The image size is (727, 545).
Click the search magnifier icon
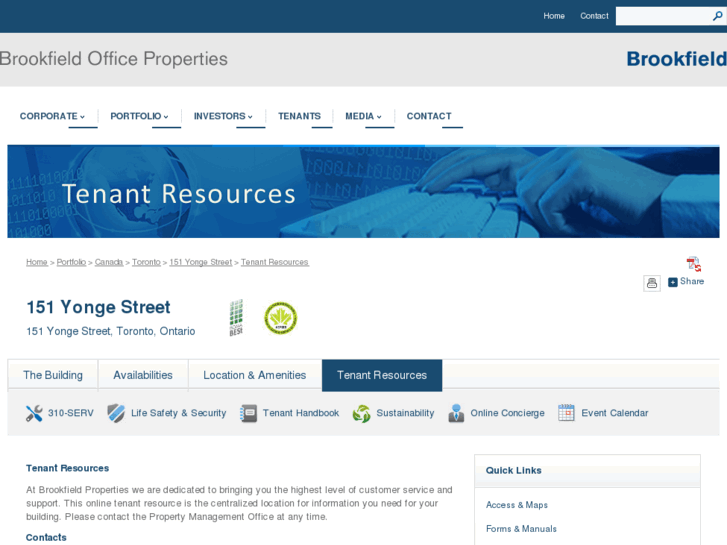point(717,16)
